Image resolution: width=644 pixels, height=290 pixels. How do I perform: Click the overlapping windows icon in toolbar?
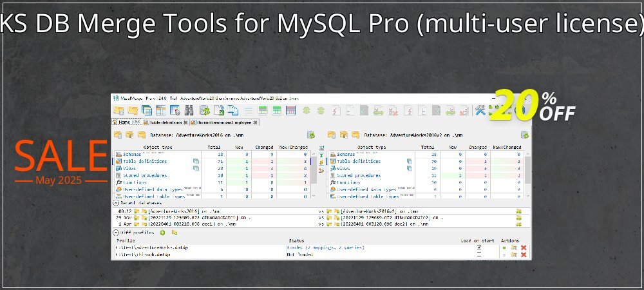147,110
